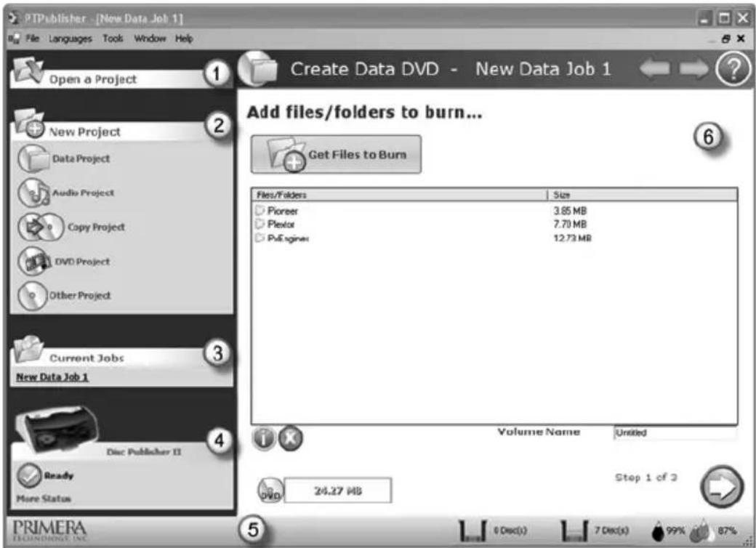The width and height of the screenshot is (756, 548).
Task: Open the Window menu
Action: coord(150,39)
